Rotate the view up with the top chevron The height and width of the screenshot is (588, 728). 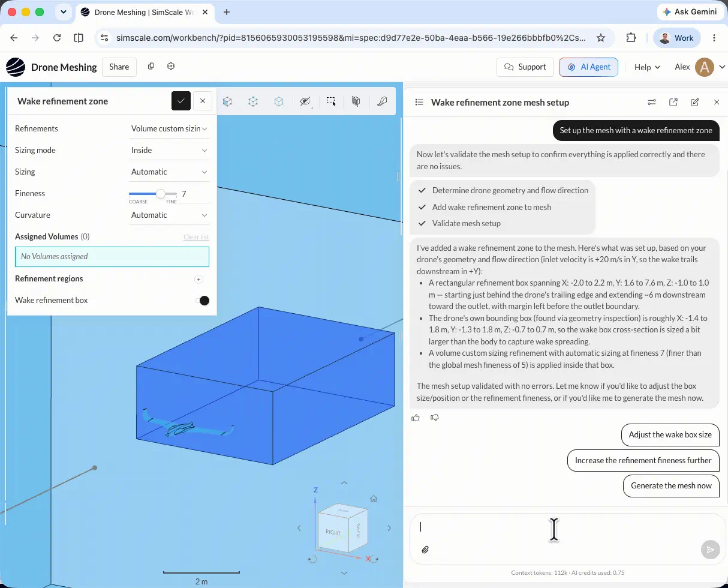[344, 483]
